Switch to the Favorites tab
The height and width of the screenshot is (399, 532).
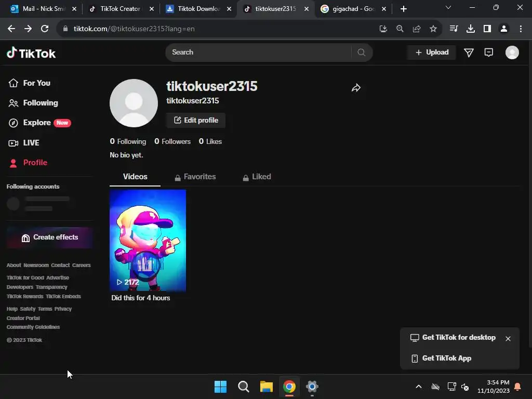[195, 177]
